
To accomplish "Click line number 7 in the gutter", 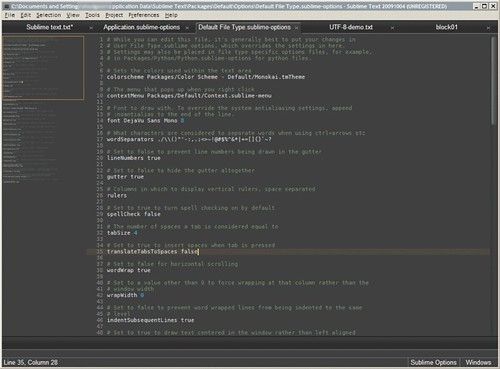I will [x=101, y=77].
